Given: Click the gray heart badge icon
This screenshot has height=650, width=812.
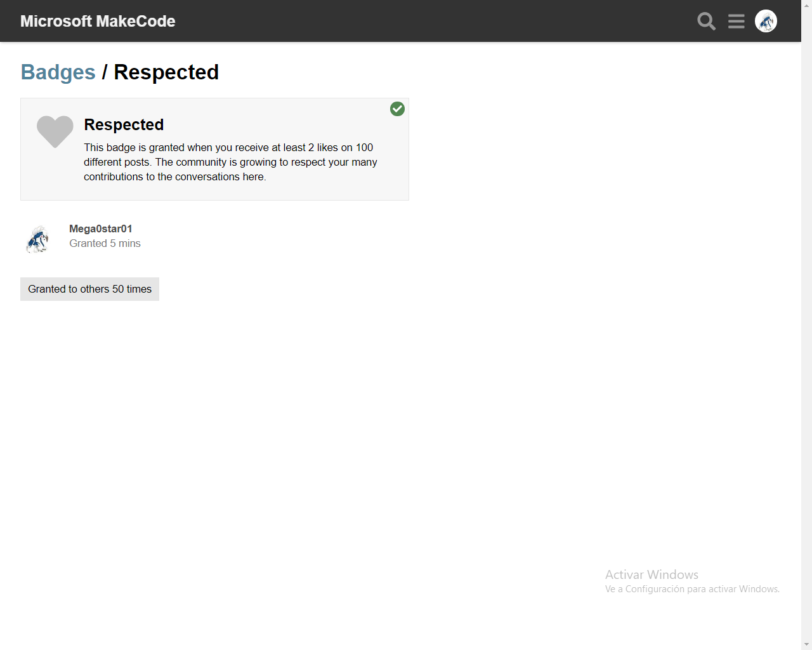Looking at the screenshot, I should coord(55,131).
